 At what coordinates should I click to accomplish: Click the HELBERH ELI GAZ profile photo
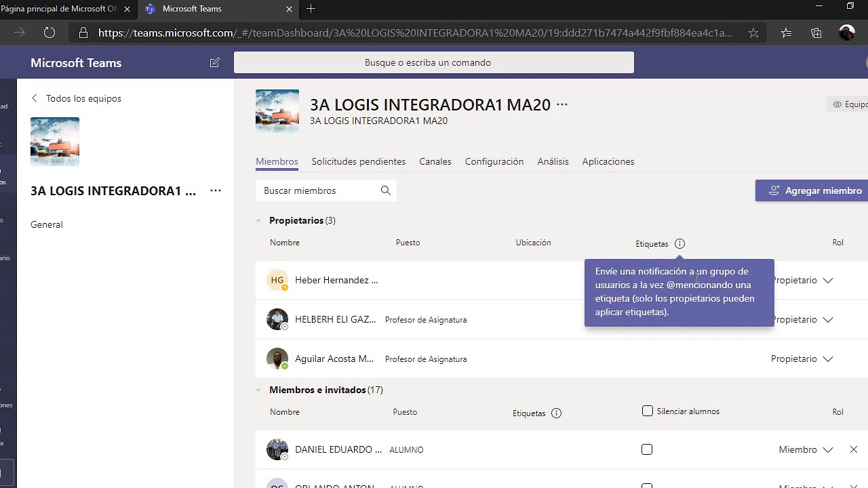(277, 319)
